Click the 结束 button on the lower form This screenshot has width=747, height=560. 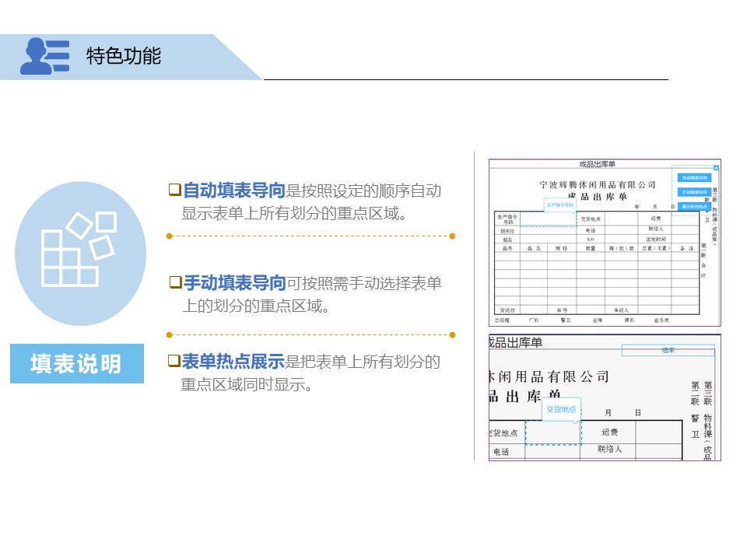pos(668,350)
